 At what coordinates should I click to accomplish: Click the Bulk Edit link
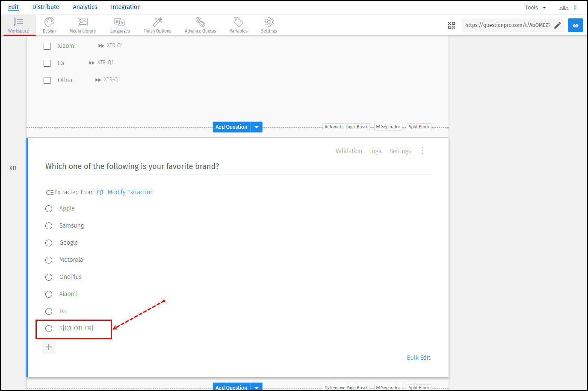[418, 358]
